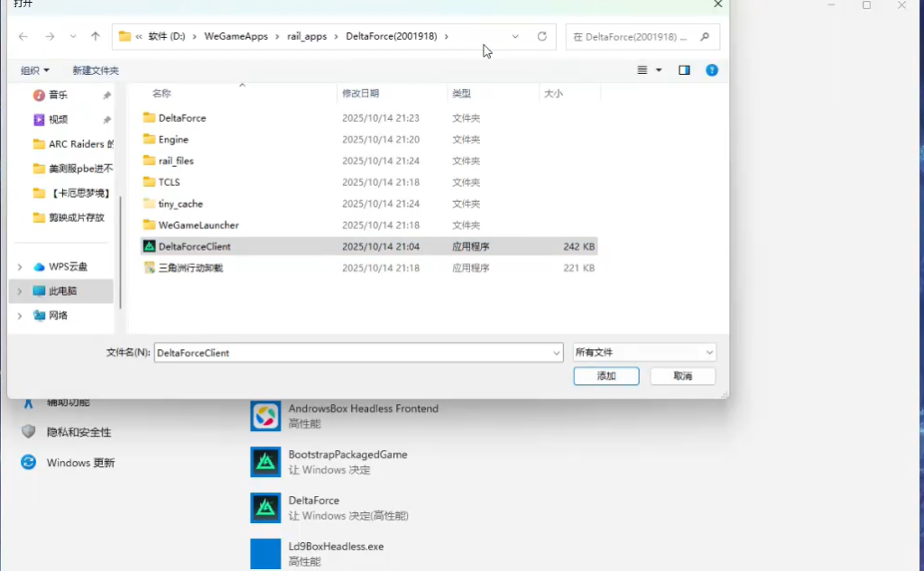
Task: Click the BootstrapPackagedGame app icon
Action: (x=265, y=462)
